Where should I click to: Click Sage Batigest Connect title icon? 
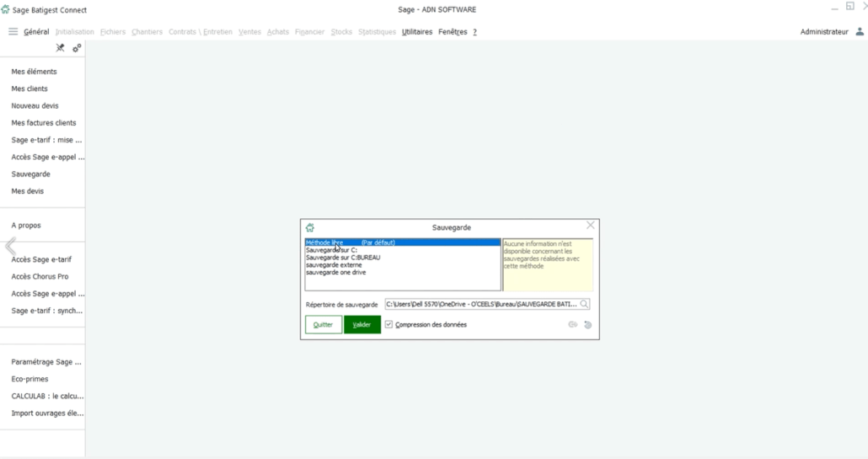pyautogui.click(x=6, y=9)
